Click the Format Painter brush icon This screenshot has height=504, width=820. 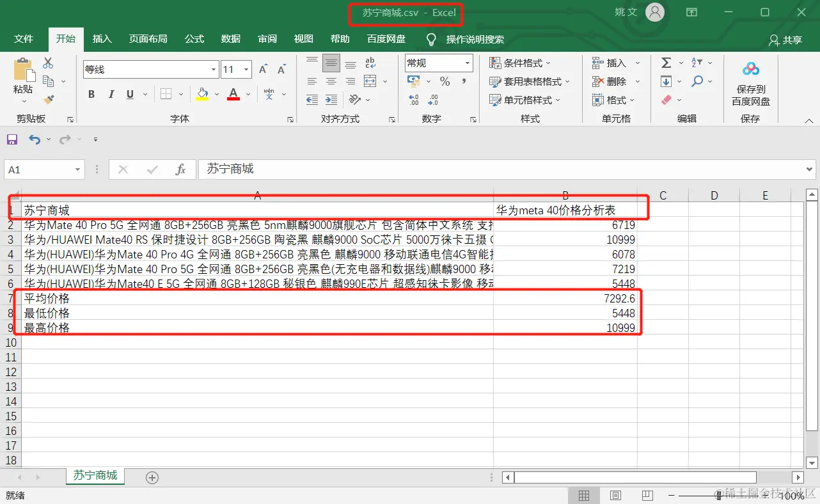click(48, 99)
